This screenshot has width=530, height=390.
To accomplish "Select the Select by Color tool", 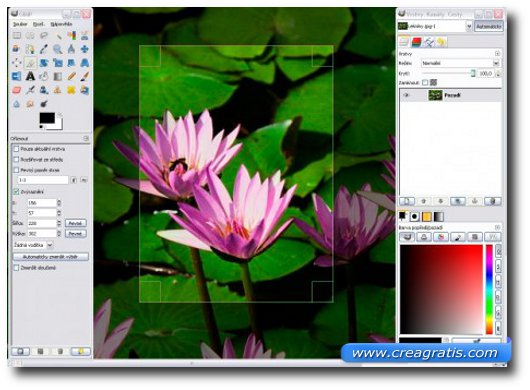I will coord(71,35).
